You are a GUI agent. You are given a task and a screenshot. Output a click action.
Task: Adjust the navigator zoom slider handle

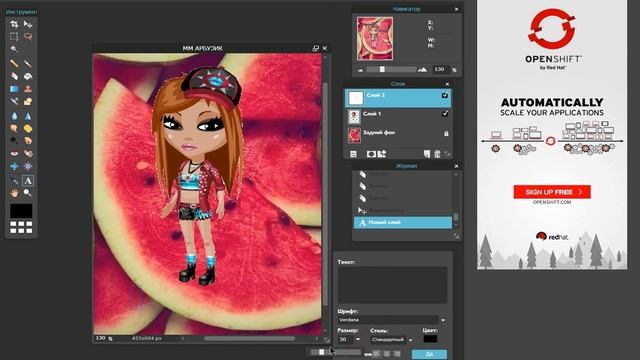(382, 69)
